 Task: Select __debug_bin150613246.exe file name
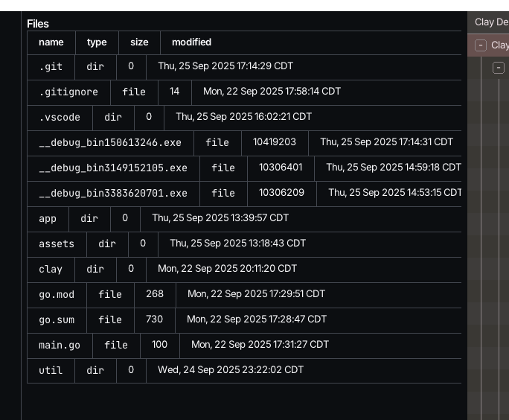point(110,142)
